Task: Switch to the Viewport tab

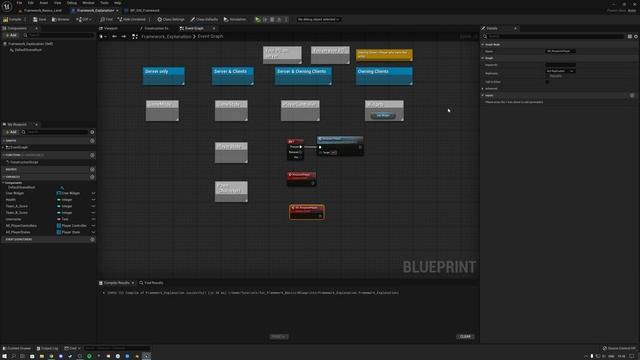Action: [x=109, y=28]
